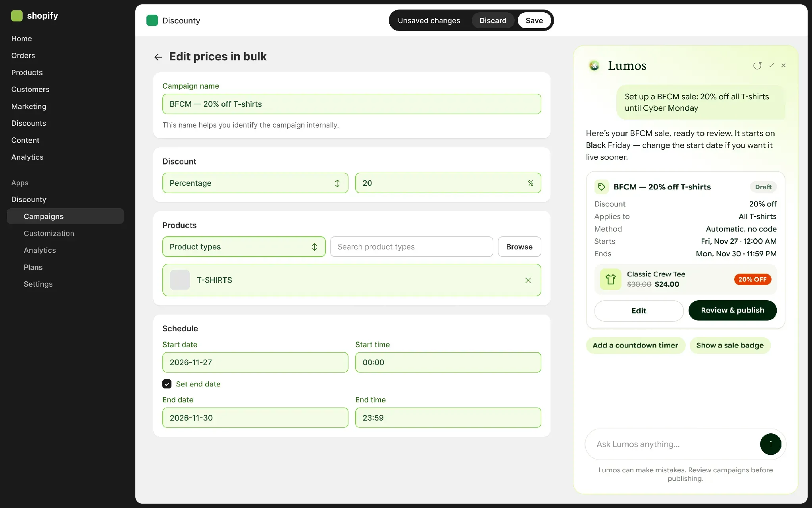Click the Unsaved changes label
The image size is (812, 508).
point(429,20)
